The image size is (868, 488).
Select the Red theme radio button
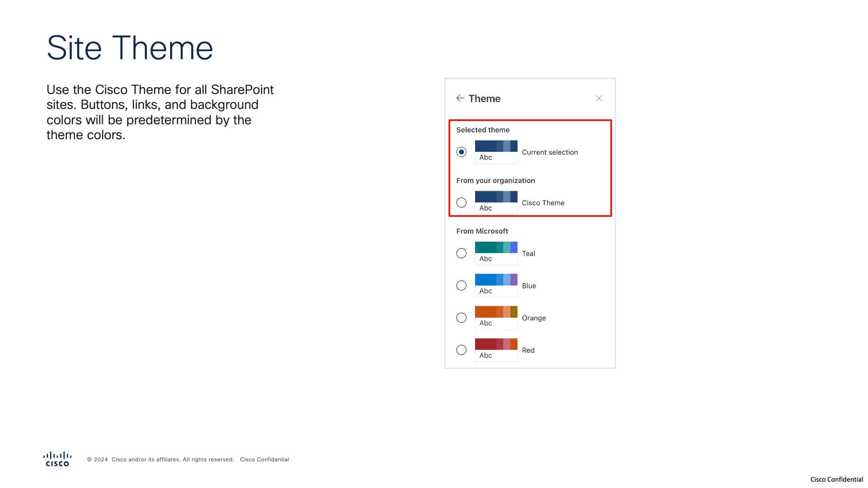(x=461, y=350)
